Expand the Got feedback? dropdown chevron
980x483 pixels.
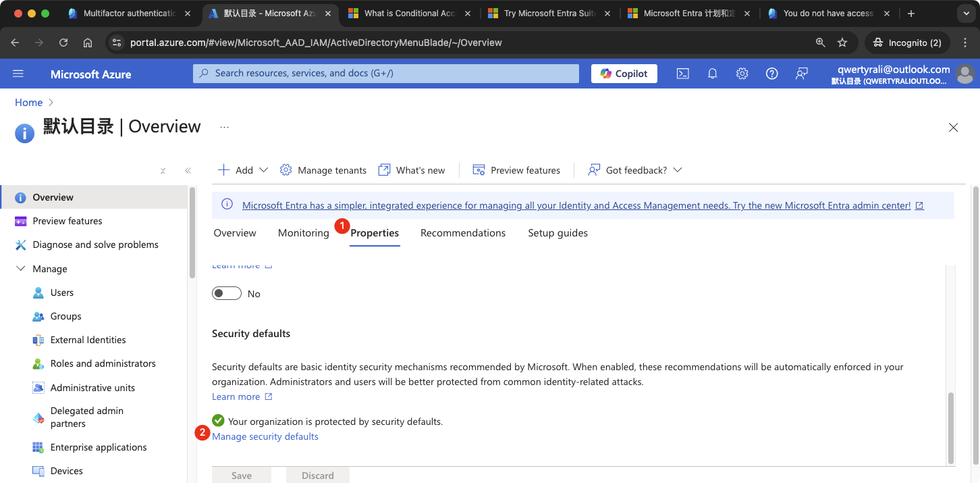coord(678,170)
